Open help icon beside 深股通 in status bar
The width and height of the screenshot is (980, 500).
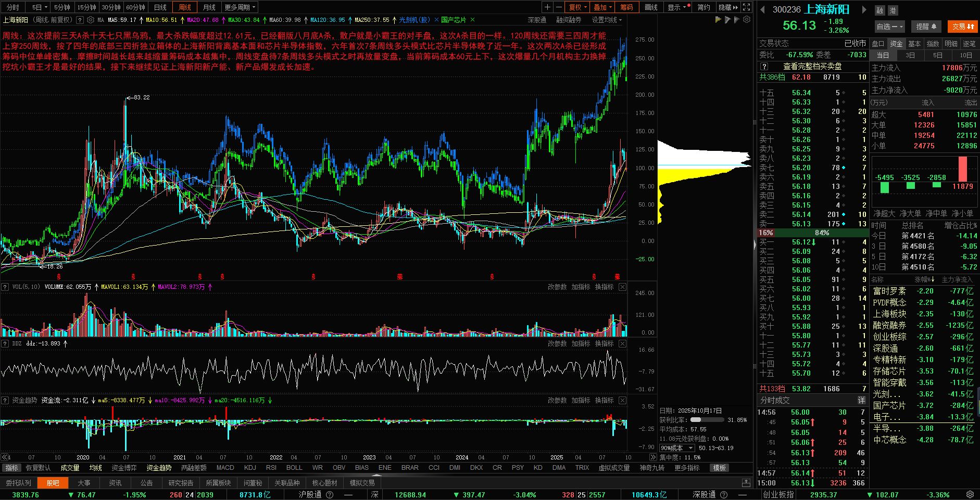(x=724, y=495)
